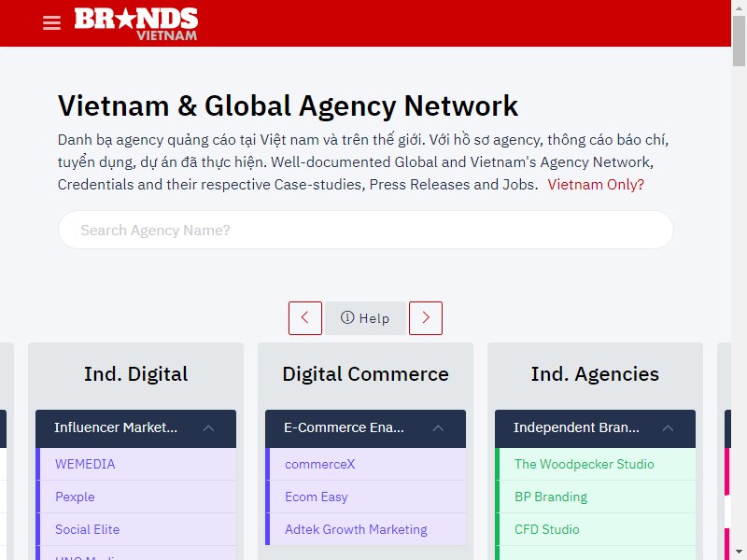Go to previous category with left arrow
747x560 pixels.
pyautogui.click(x=305, y=318)
